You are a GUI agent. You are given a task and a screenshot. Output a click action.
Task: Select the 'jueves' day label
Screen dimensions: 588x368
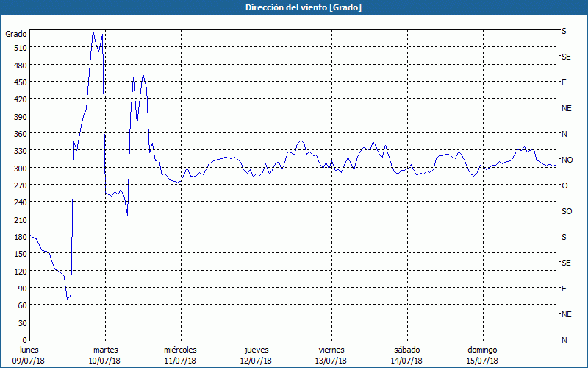pyautogui.click(x=257, y=350)
